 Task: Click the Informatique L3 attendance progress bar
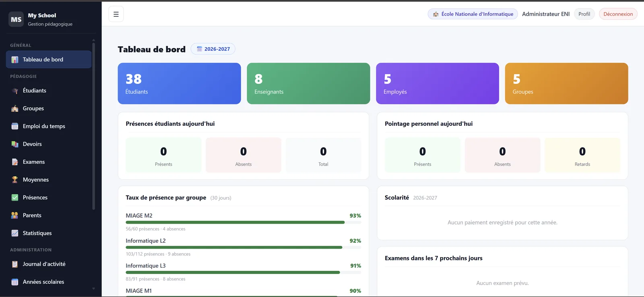(244, 272)
